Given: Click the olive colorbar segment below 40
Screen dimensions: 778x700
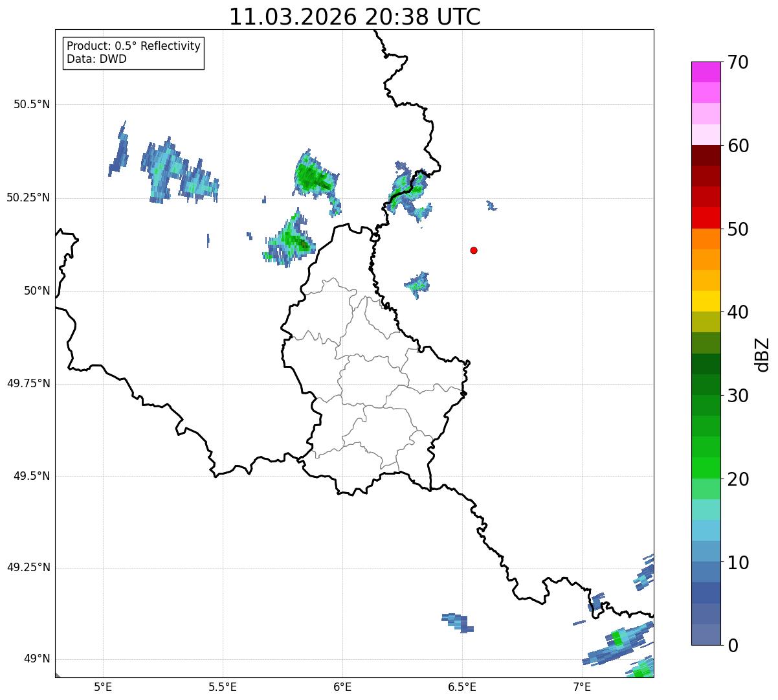Looking at the screenshot, I should click(706, 322).
